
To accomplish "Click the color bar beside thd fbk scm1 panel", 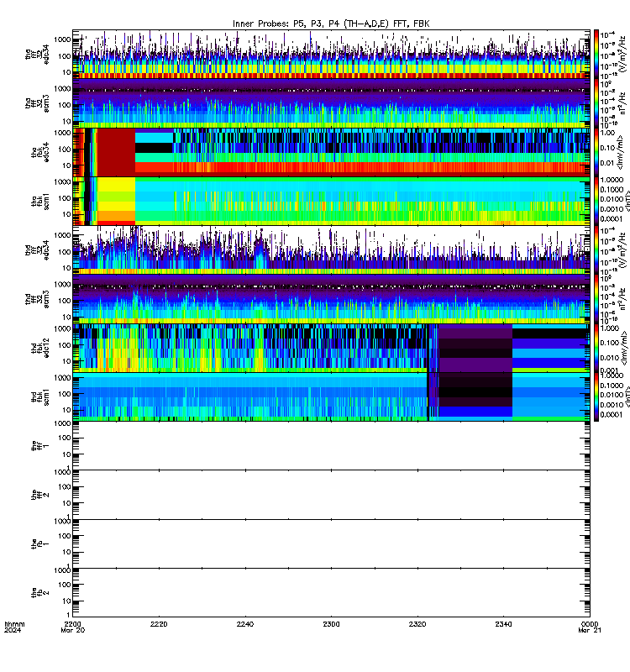I will (x=596, y=396).
